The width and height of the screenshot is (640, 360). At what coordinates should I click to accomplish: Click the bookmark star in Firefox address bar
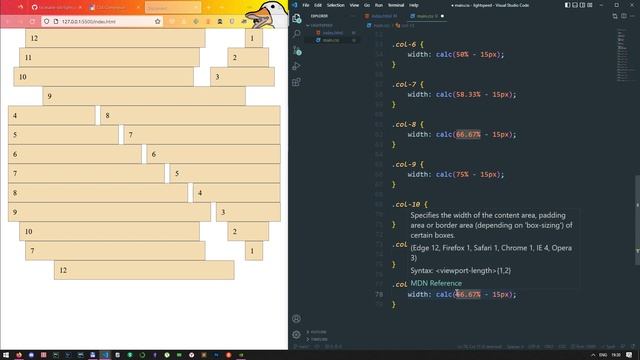coord(158,21)
